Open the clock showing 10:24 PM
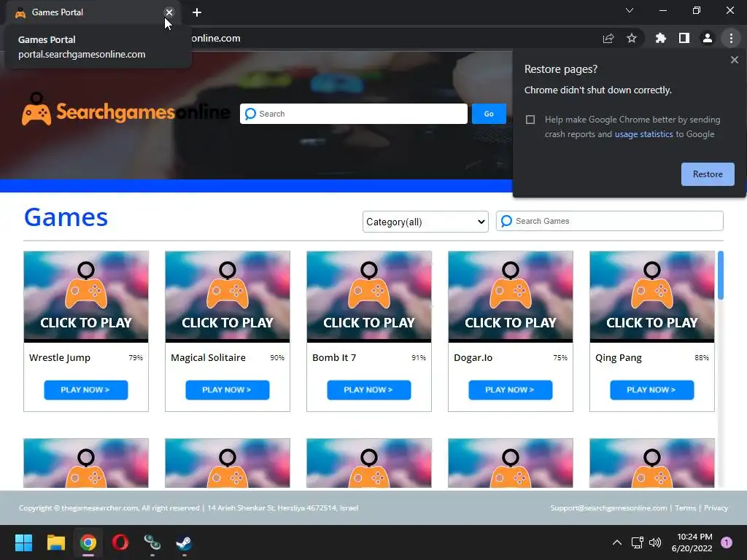Viewport: 747px width, 560px height. (x=692, y=542)
